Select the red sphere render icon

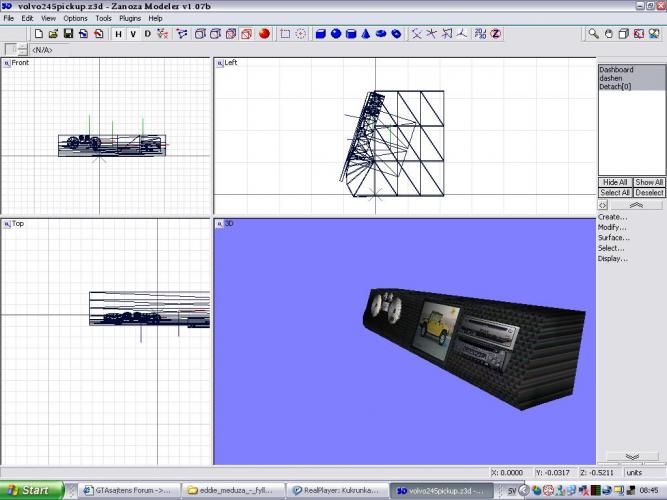(264, 33)
